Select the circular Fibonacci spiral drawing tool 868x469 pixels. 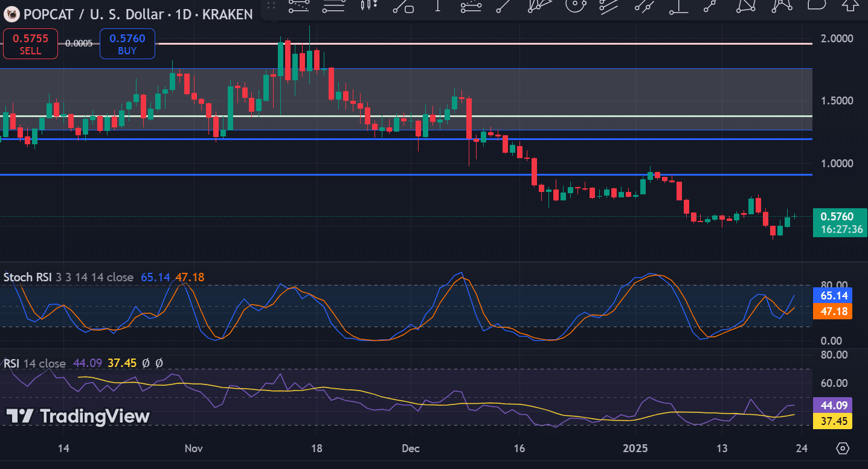[x=575, y=5]
